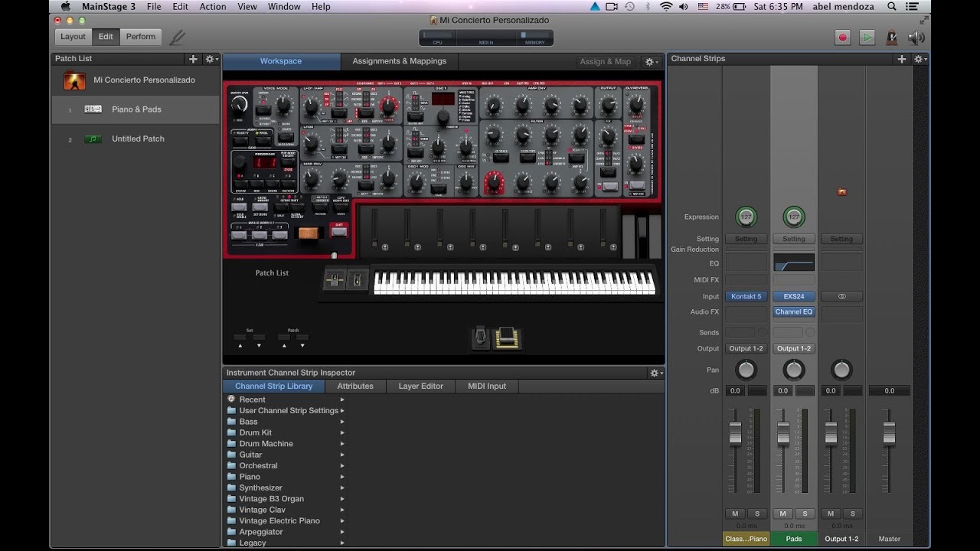Expand the Bass folder
The width and height of the screenshot is (980, 551).
click(x=342, y=422)
